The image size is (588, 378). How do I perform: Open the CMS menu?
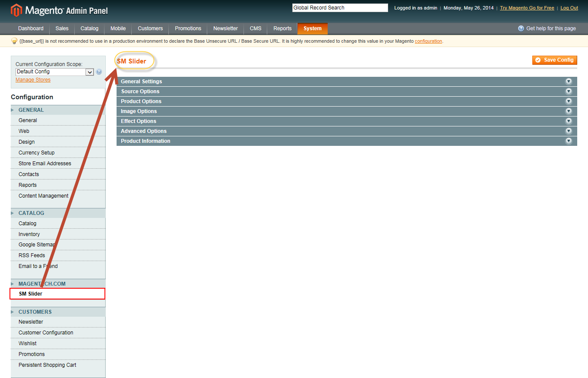[x=256, y=28]
